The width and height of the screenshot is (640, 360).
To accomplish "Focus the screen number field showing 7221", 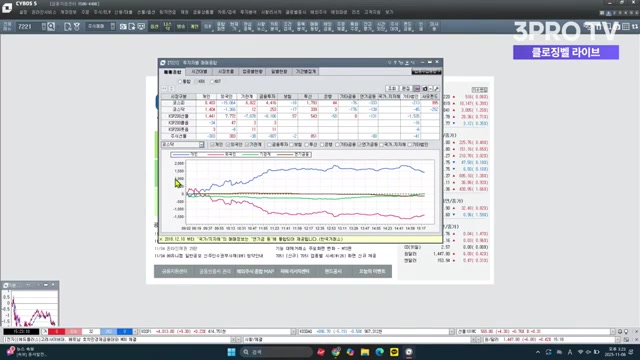I will click(x=28, y=27).
